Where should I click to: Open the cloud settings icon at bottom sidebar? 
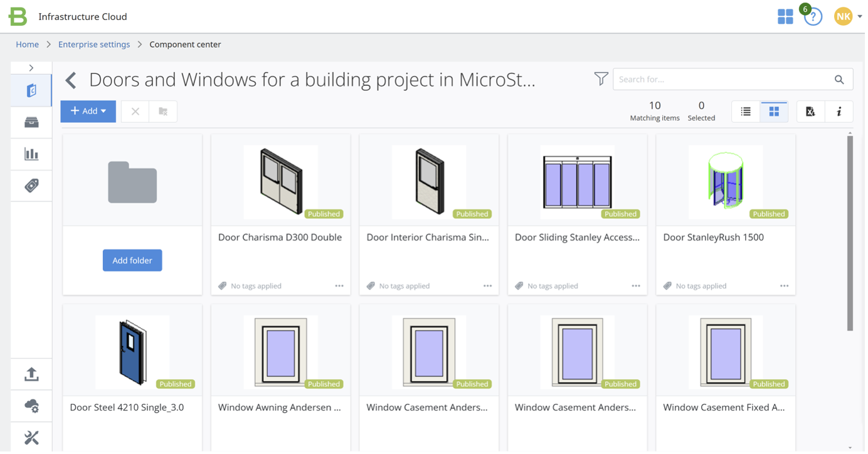[x=31, y=406]
